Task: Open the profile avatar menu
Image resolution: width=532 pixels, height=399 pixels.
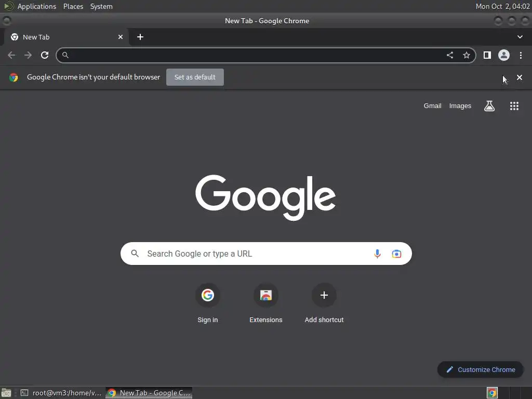Action: click(504, 55)
